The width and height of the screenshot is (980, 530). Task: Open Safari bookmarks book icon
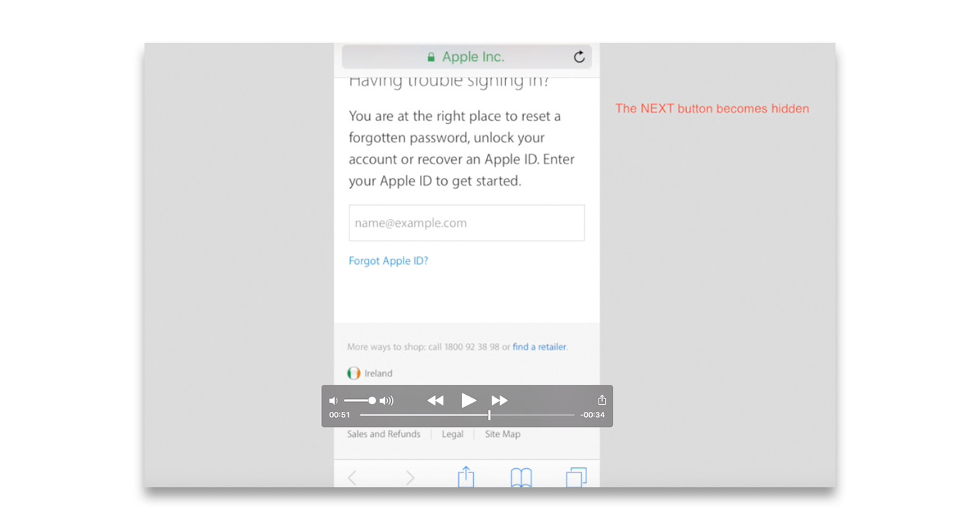coord(521,477)
